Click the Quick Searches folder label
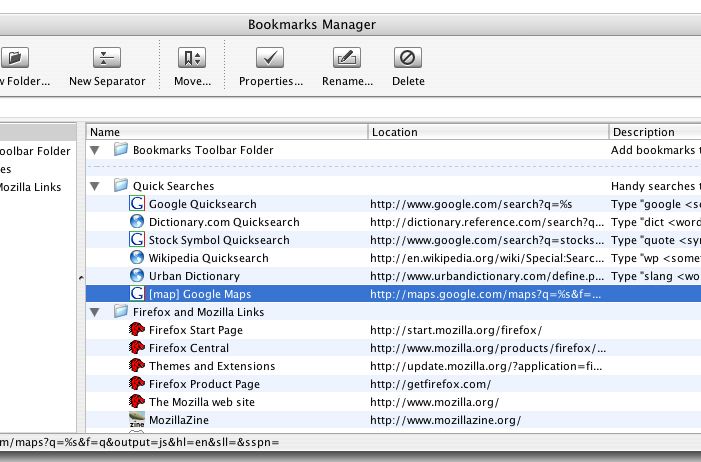 173,186
